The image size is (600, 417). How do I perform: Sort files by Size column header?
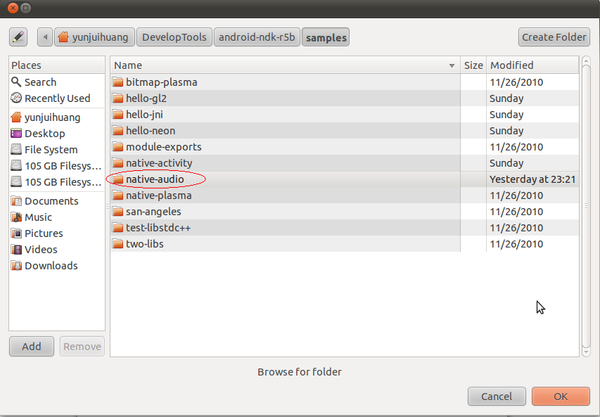coord(473,65)
